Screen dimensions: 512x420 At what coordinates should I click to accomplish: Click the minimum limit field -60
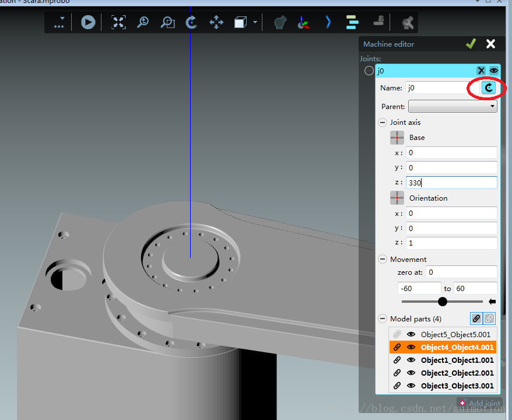(419, 288)
